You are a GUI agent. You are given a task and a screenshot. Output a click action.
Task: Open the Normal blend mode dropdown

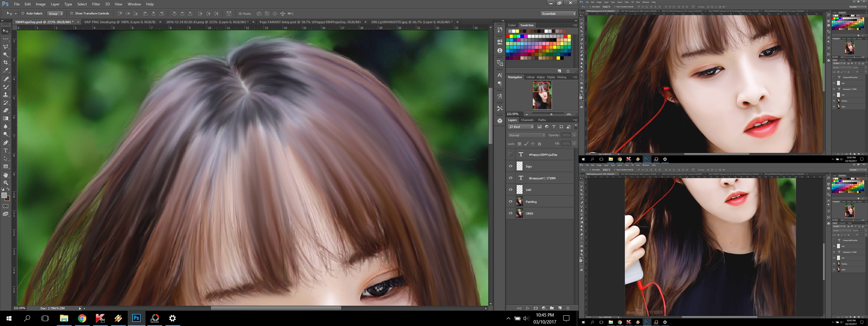coord(527,135)
